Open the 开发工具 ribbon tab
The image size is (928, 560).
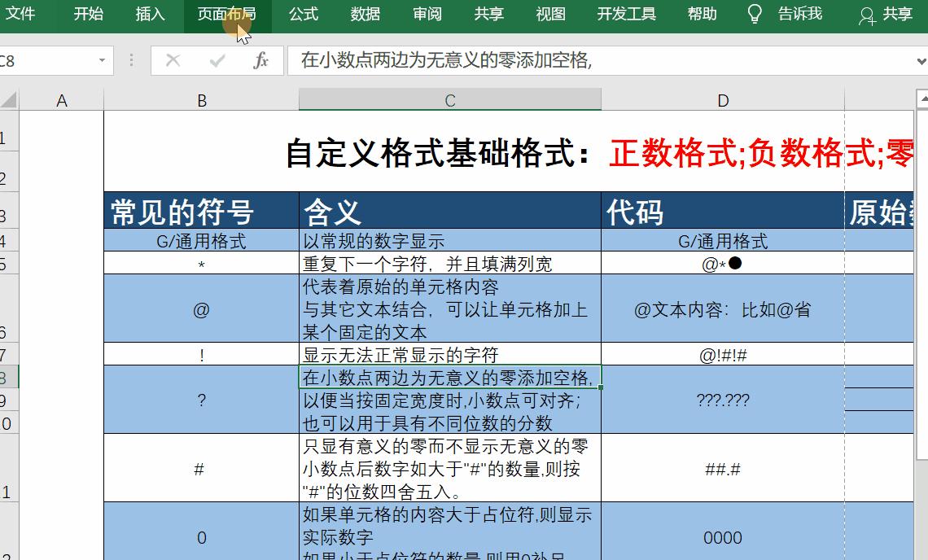[626, 14]
